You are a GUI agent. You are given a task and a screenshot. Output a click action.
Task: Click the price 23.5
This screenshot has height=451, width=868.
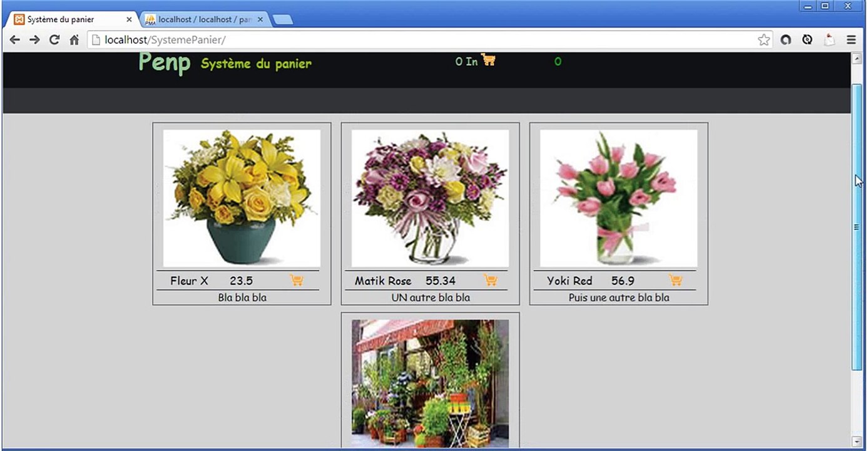(241, 281)
